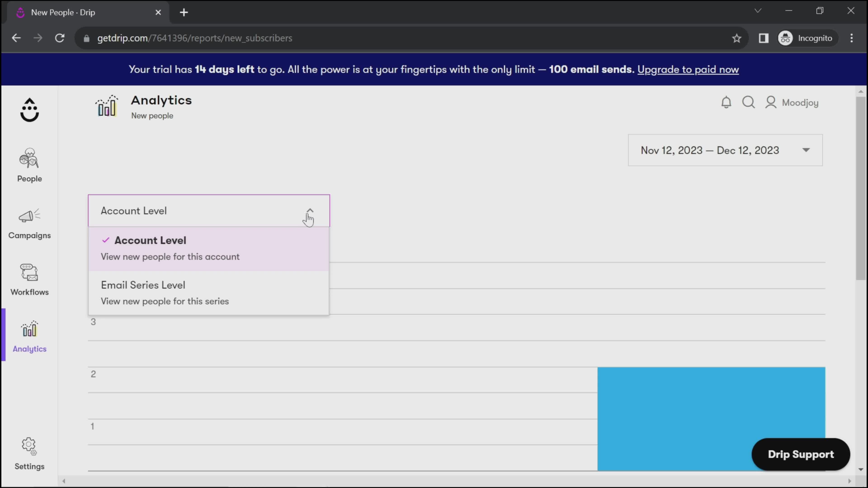Open Drip Support chat button
The width and height of the screenshot is (868, 488).
click(801, 454)
